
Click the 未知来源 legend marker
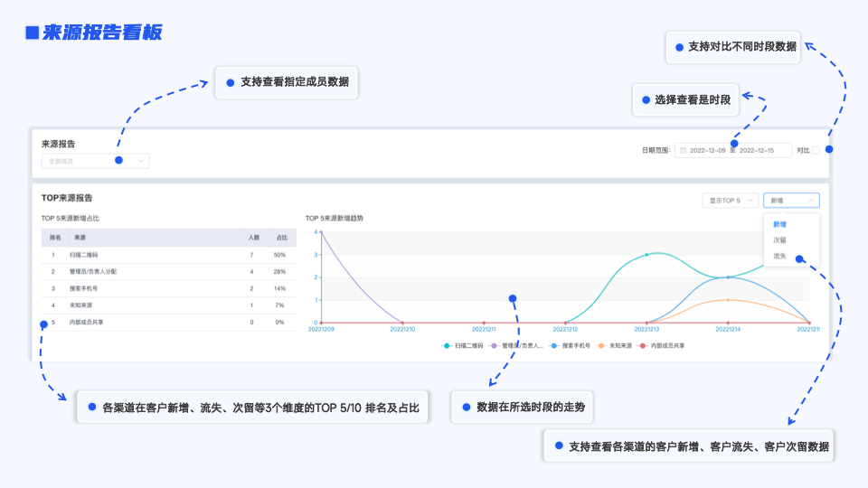601,345
